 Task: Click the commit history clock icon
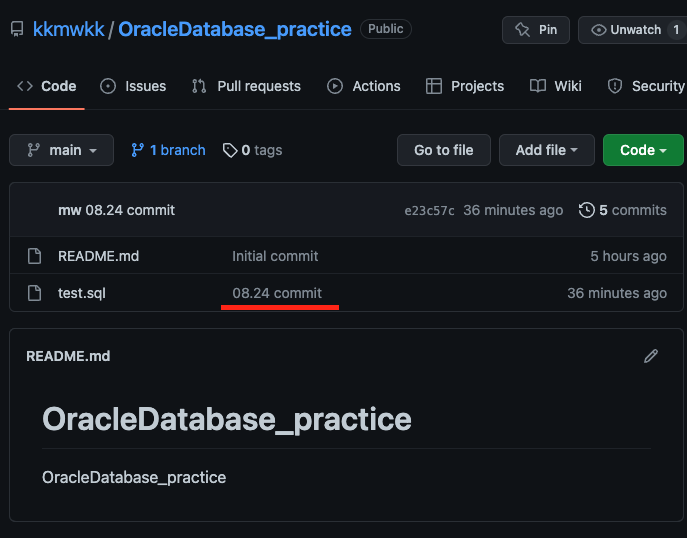pos(587,210)
